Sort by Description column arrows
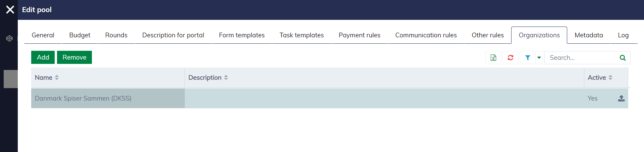The width and height of the screenshot is (644, 152). coord(226,78)
